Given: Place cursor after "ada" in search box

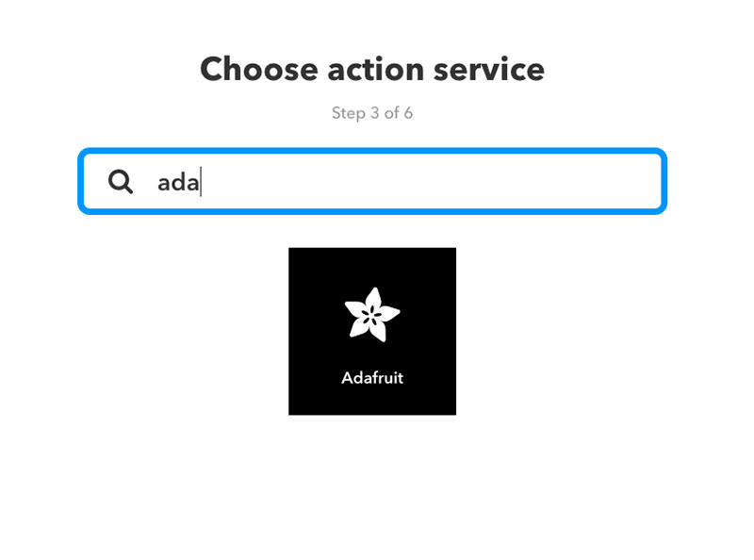Looking at the screenshot, I should (200, 182).
